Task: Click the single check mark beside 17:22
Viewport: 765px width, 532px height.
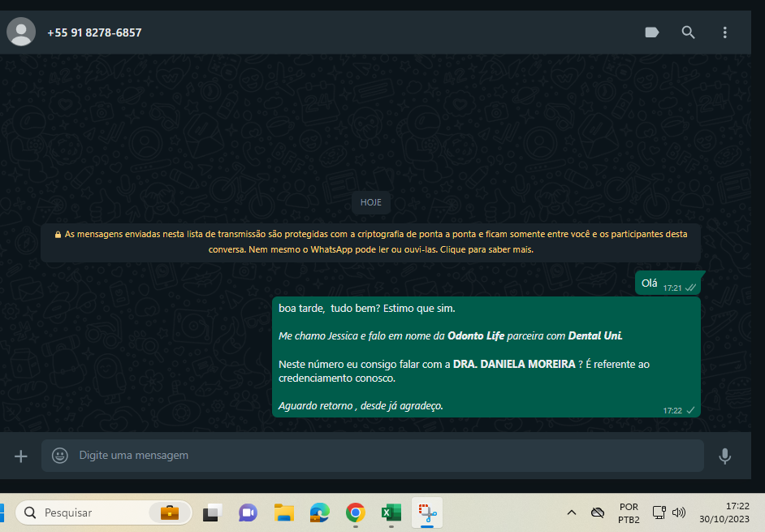Action: coord(690,410)
